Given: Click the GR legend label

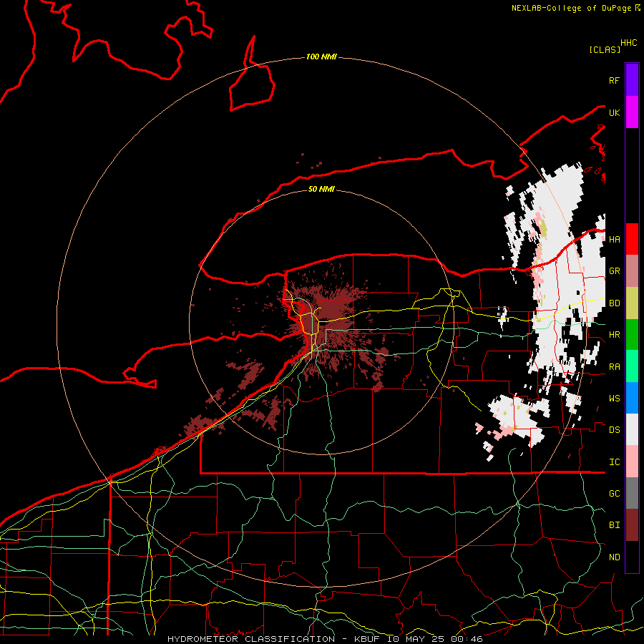Looking at the screenshot, I should (615, 271).
